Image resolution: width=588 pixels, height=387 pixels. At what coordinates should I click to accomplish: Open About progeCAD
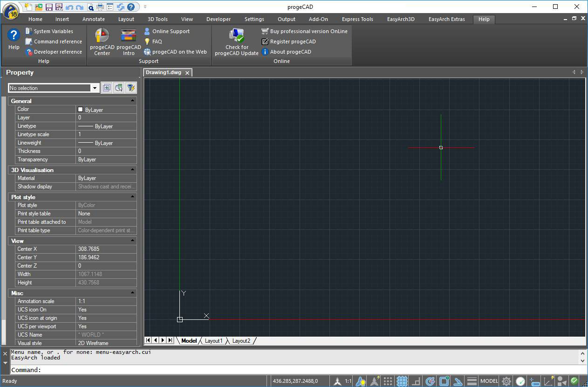click(286, 52)
